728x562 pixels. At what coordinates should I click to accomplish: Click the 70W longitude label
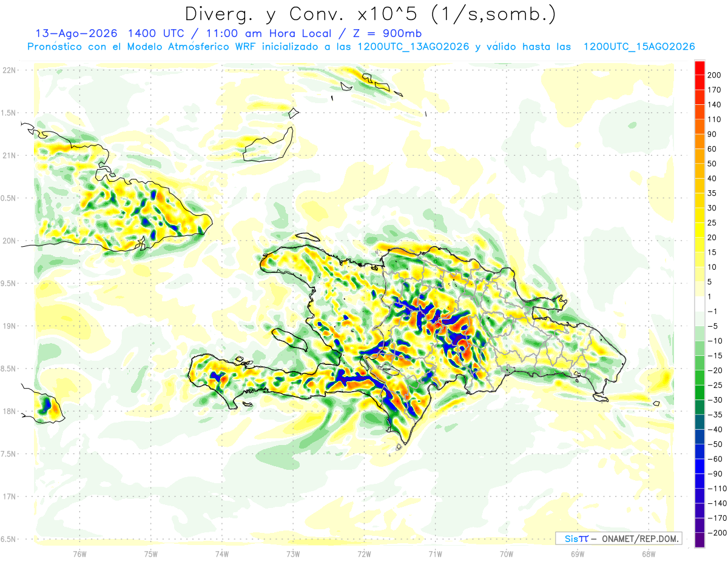(x=506, y=554)
